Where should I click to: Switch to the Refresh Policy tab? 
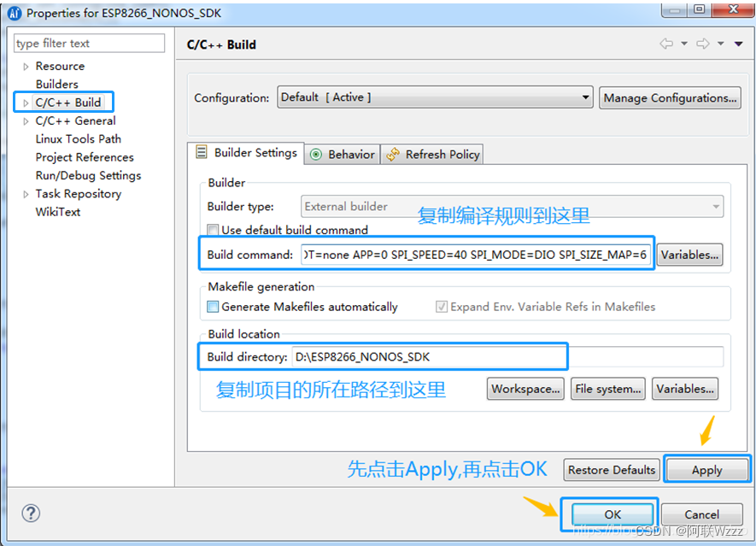pos(432,155)
